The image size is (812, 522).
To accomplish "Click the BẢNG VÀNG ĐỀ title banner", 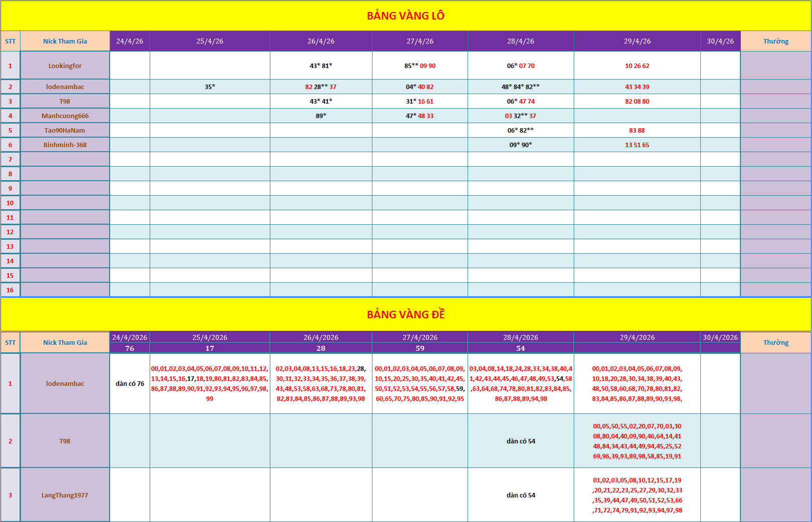I will click(405, 315).
